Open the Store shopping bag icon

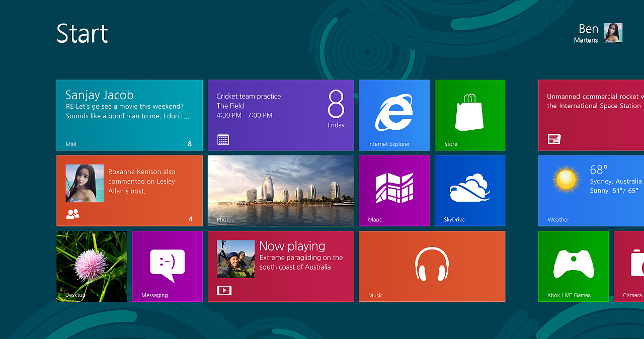pyautogui.click(x=469, y=112)
